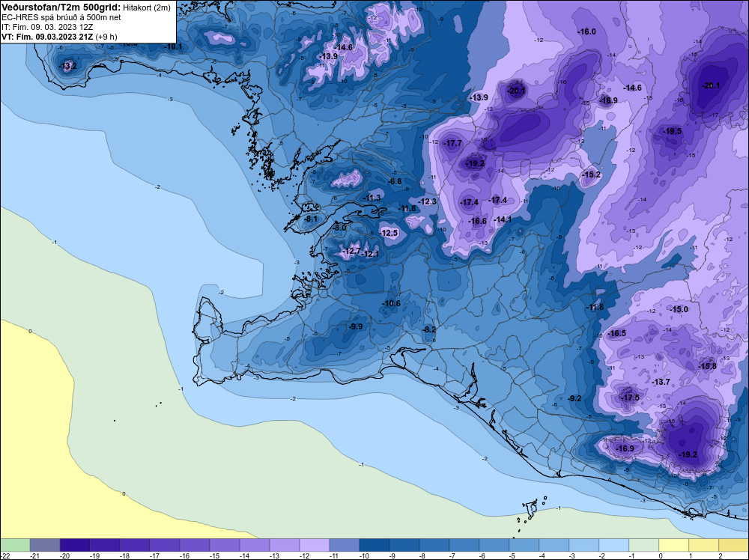
Task: Click the -16.6 temperature label
Action: point(477,221)
